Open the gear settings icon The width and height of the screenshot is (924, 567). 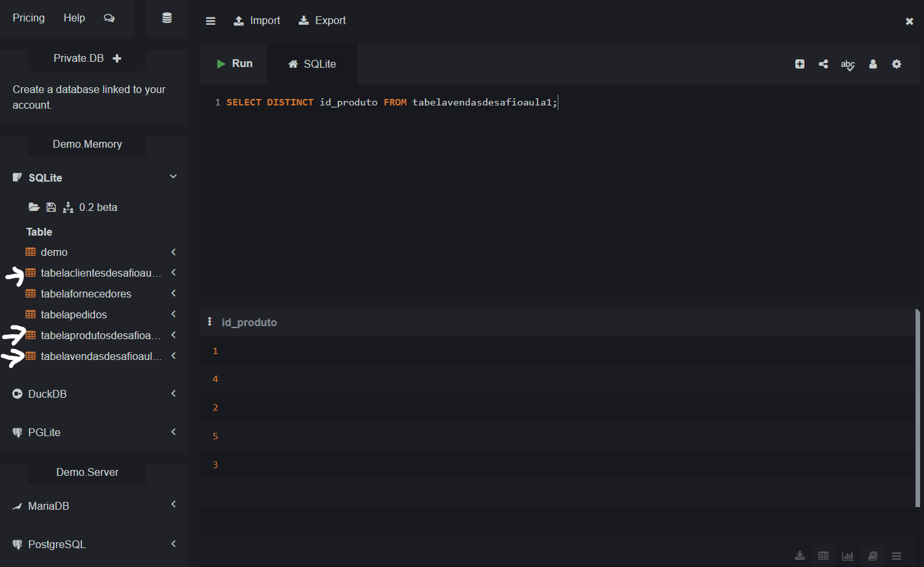tap(897, 64)
